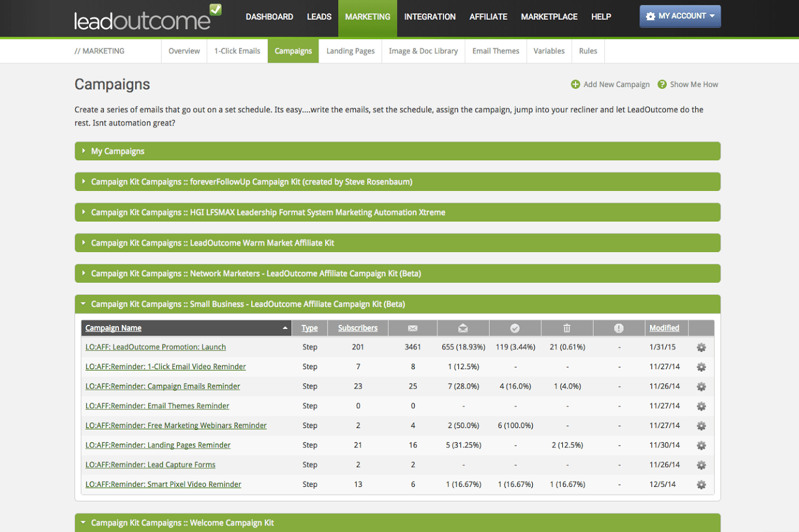799x532 pixels.
Task: Open the Affiliate menu
Action: [x=488, y=17]
